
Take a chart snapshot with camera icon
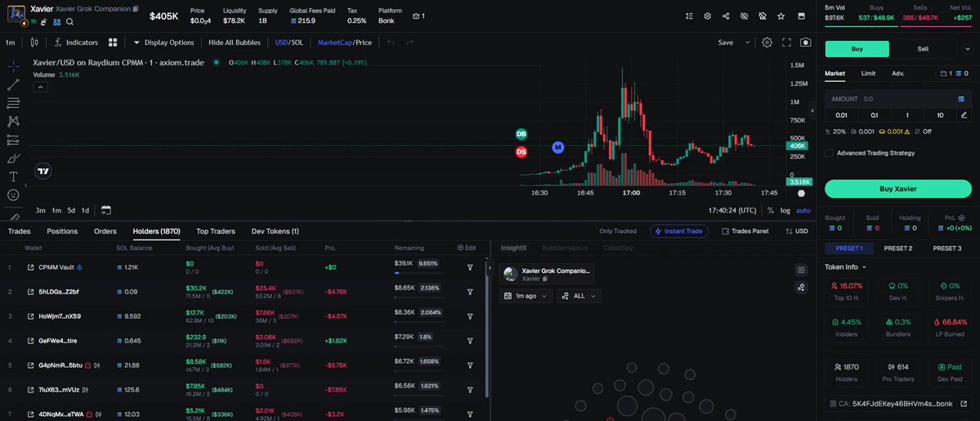pos(806,43)
